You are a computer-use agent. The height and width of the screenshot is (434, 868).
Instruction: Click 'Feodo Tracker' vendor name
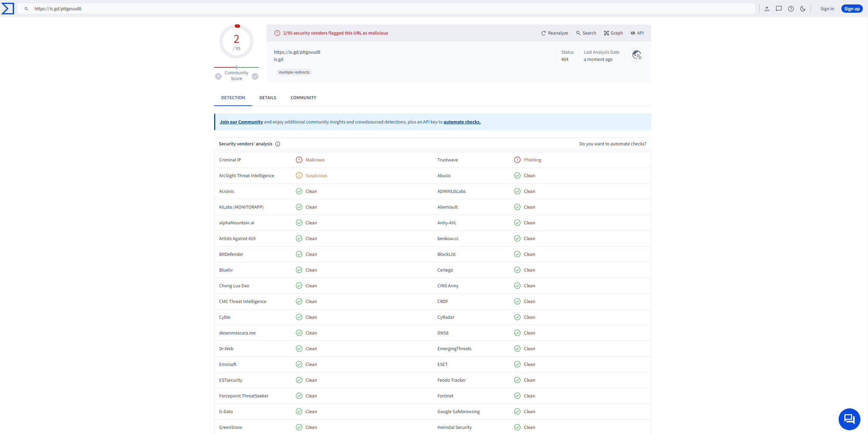point(451,380)
